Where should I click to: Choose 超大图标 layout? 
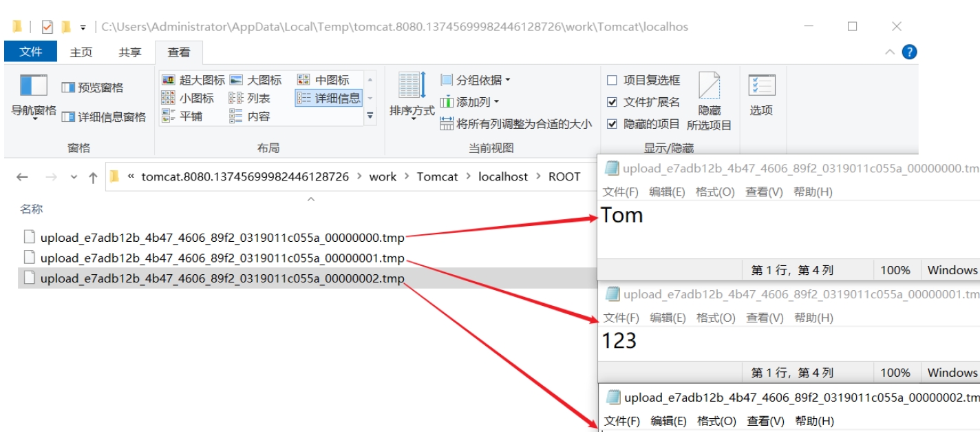click(193, 80)
